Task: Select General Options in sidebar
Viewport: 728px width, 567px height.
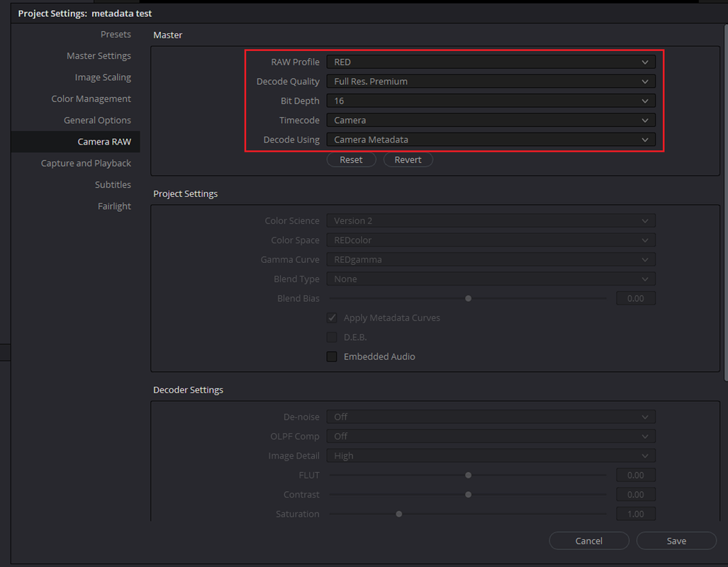Action: pos(97,120)
